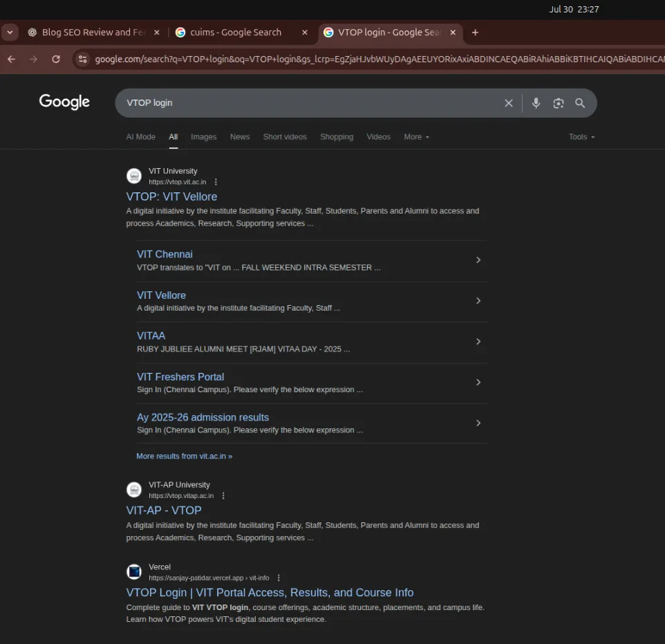Expand VIT Freshers Portal row chevron
Screen dimensions: 665x644
(478, 382)
